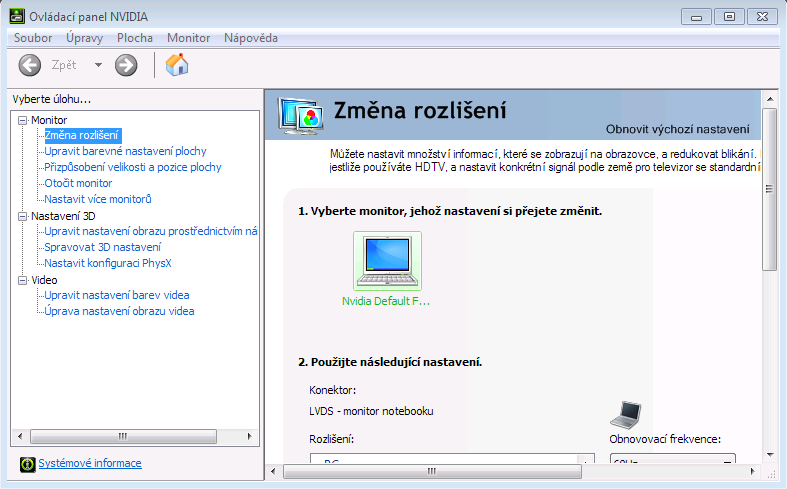Click the Změna rozlišení header icon
The image size is (787, 489).
[x=300, y=116]
